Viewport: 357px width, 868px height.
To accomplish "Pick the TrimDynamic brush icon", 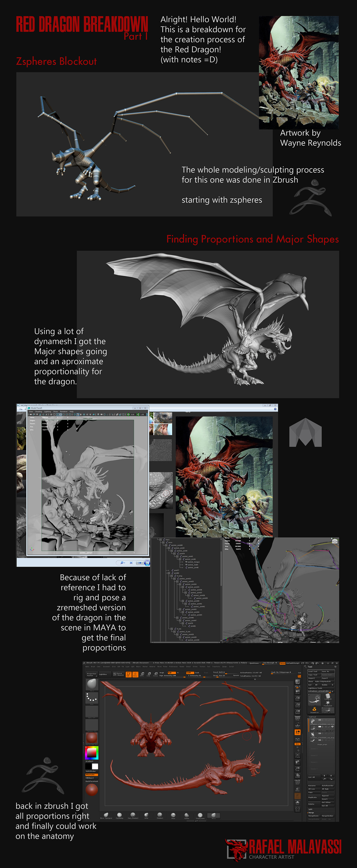I will click(200, 815).
